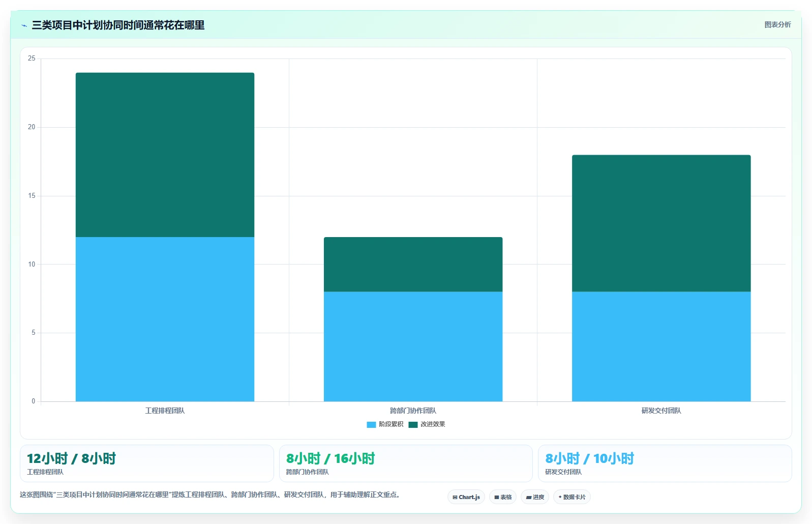The height and width of the screenshot is (524, 812).
Task: Click the y-axis value 15
Action: [32, 196]
